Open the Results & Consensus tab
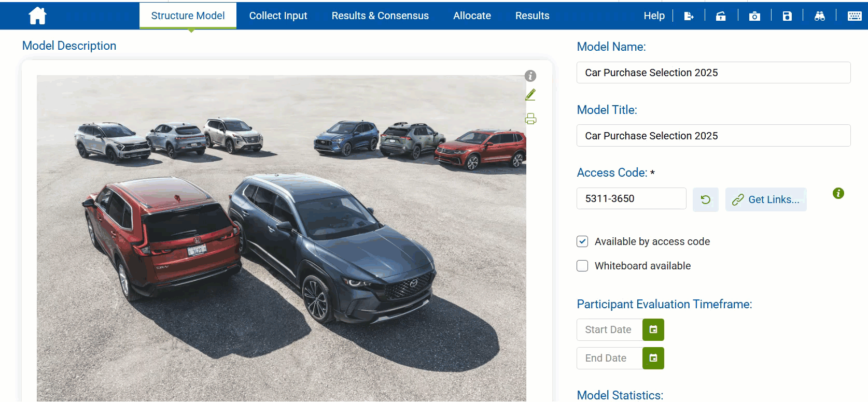 pos(380,16)
